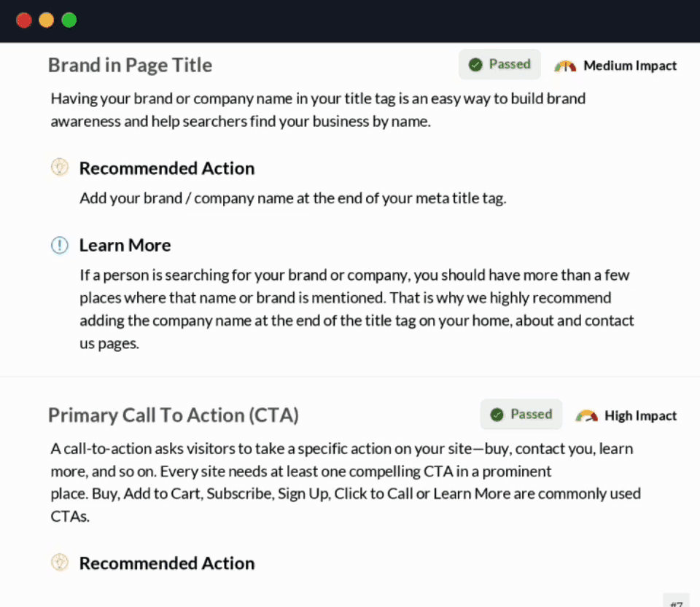Click the green traffic light window control
This screenshot has height=607, width=700.
pos(69,20)
